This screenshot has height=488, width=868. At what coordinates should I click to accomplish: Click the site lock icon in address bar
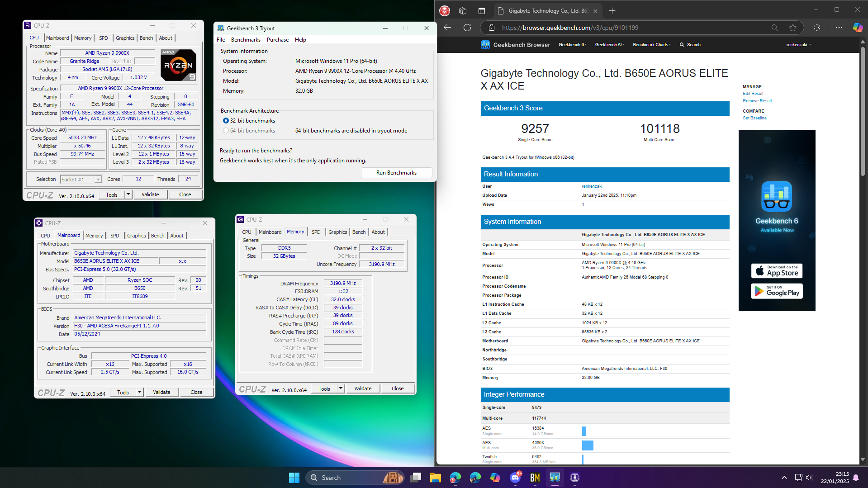[492, 28]
